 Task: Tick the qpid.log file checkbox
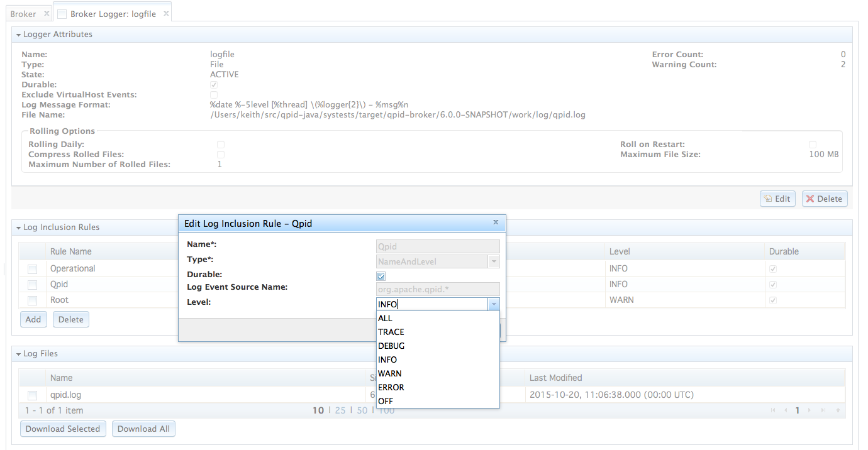[32, 395]
